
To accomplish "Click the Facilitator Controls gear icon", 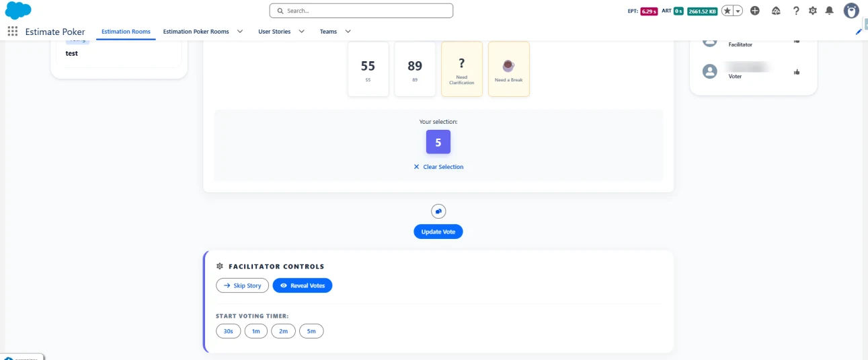I will pos(220,266).
